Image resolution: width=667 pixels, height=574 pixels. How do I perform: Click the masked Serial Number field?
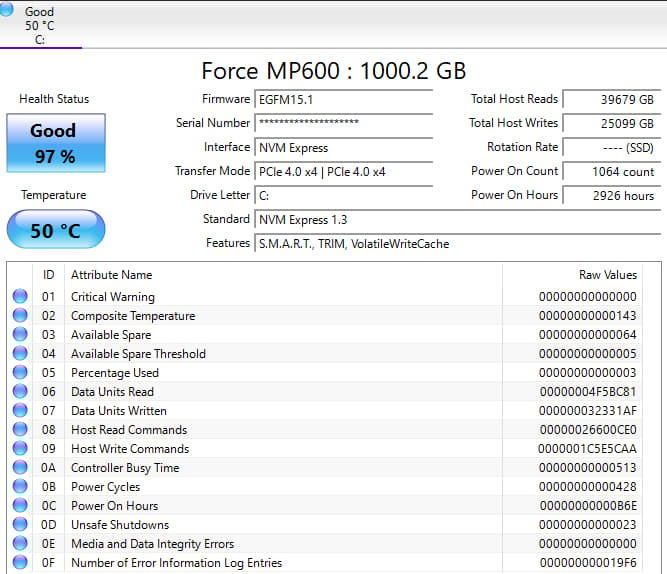point(344,123)
